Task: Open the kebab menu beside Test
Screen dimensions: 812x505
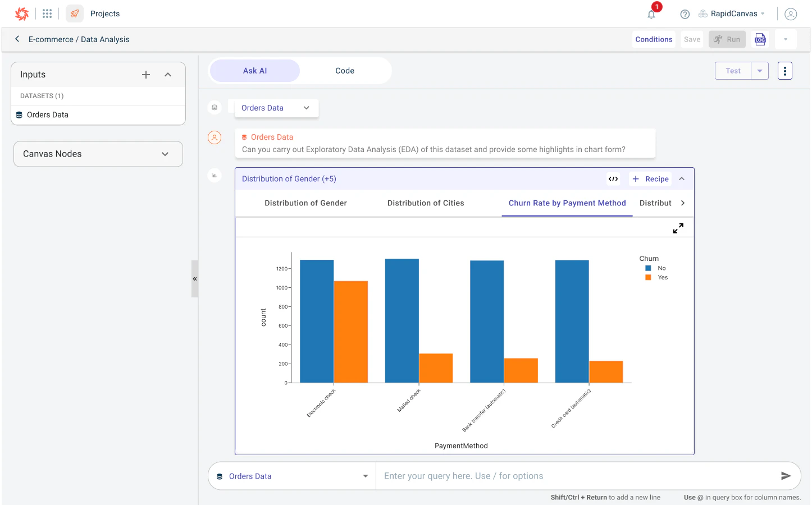Action: [x=784, y=71]
